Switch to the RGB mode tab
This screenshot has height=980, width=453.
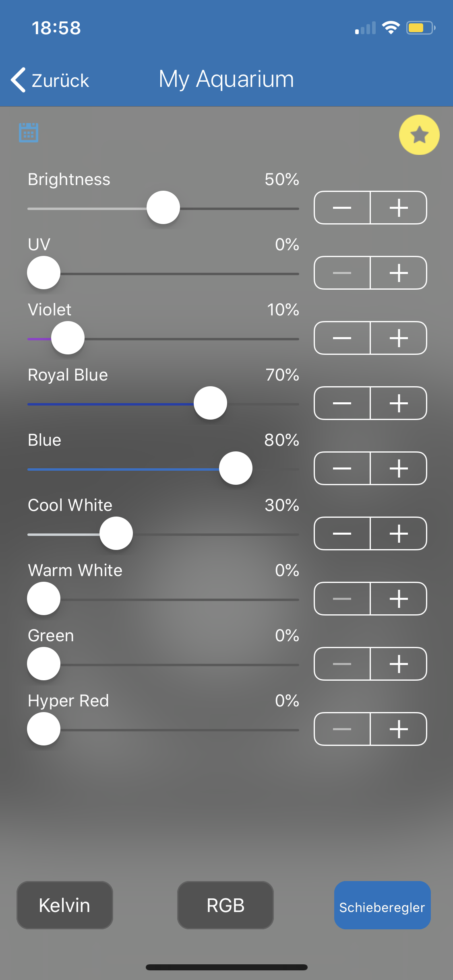[x=225, y=905]
